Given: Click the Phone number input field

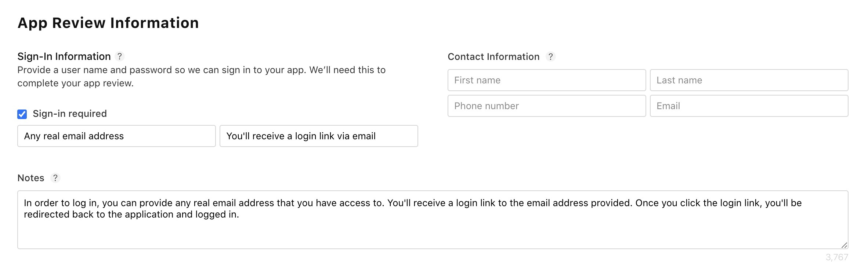Looking at the screenshot, I should click(x=547, y=106).
